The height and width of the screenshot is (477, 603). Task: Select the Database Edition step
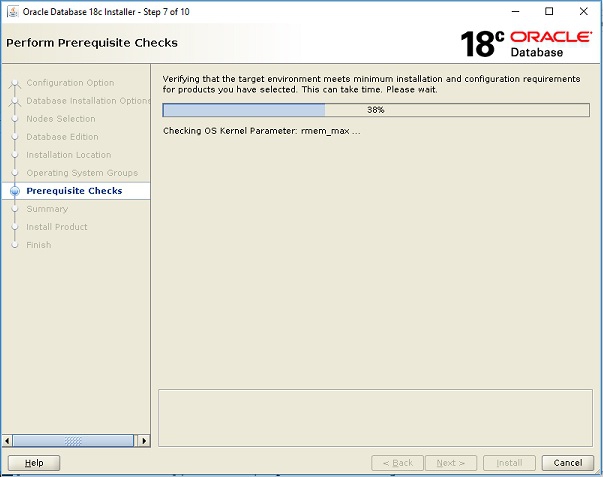[x=62, y=137]
